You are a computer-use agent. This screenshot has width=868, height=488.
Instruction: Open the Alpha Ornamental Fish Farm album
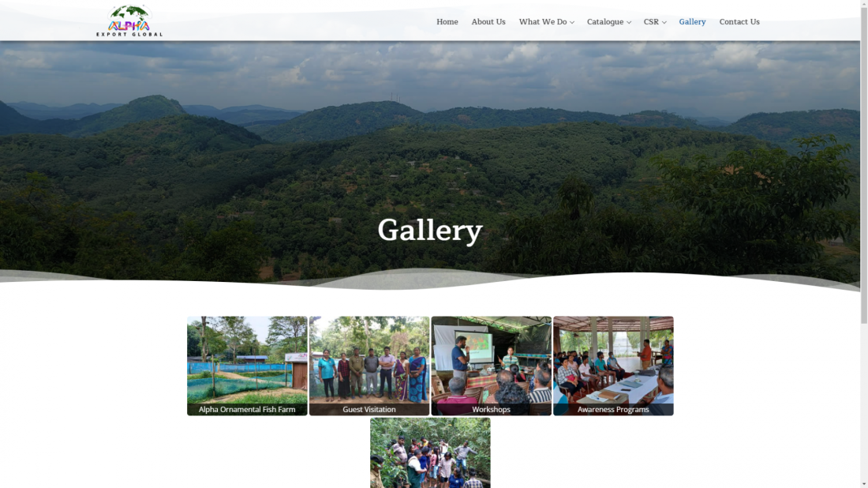pyautogui.click(x=247, y=366)
